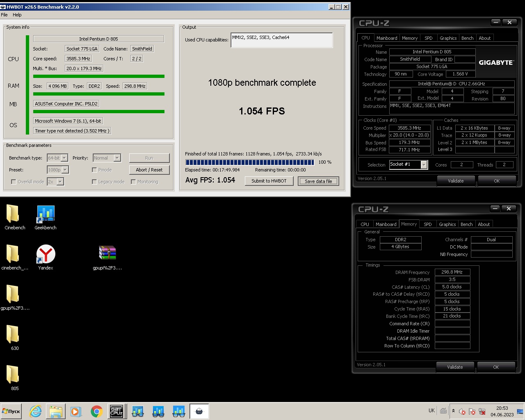Open Bench tab in memory timings CPU-Z window
The width and height of the screenshot is (525, 420).
pyautogui.click(x=466, y=224)
